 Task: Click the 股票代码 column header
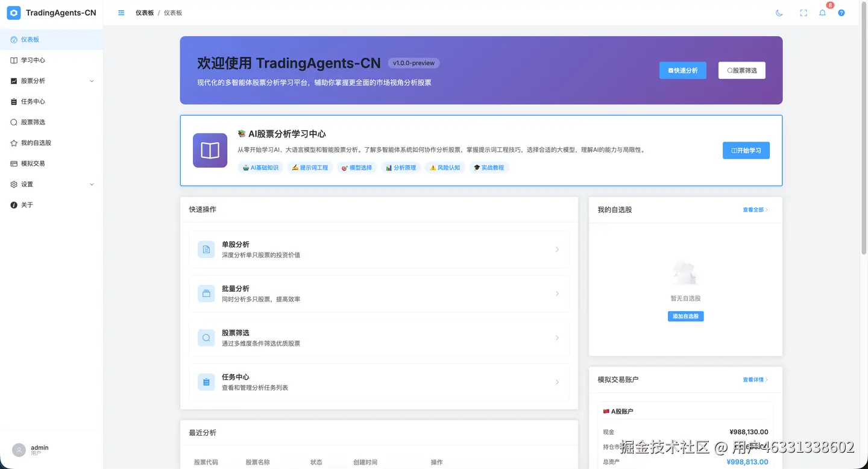(206, 462)
